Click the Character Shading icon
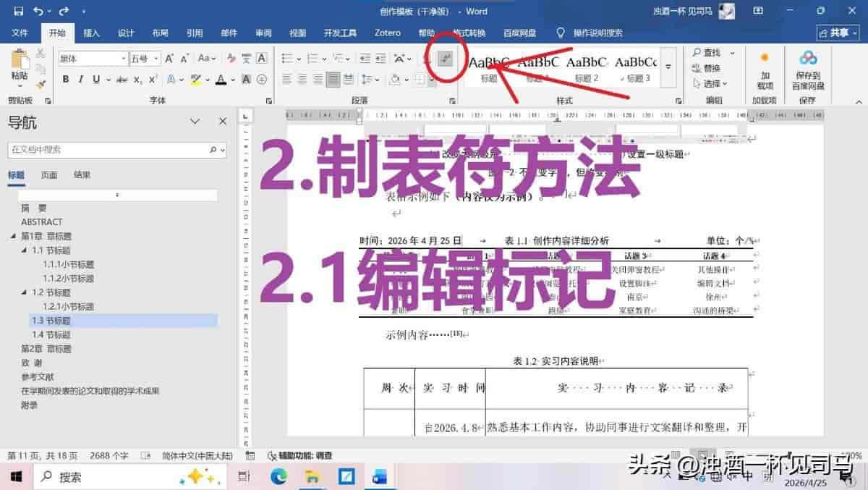The image size is (868, 490). (x=246, y=80)
